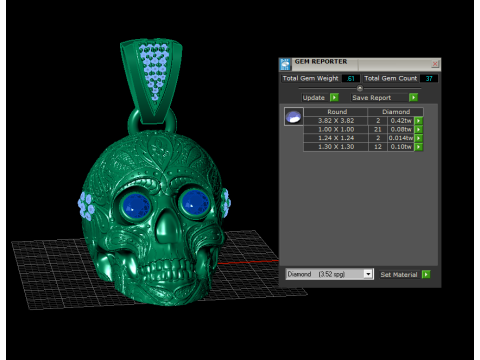480x360 pixels.
Task: Select the skull's left blue eye gem
Action: click(x=135, y=205)
